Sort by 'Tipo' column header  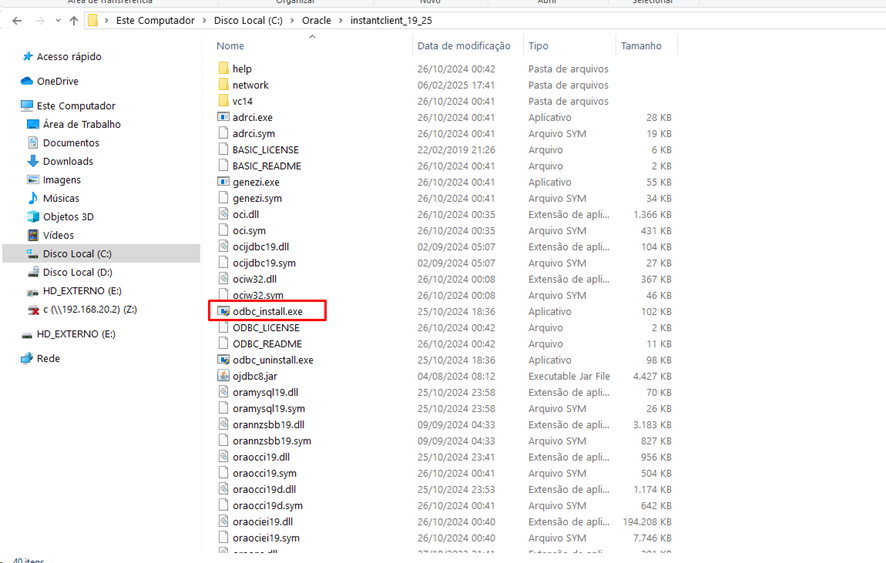pyautogui.click(x=538, y=46)
